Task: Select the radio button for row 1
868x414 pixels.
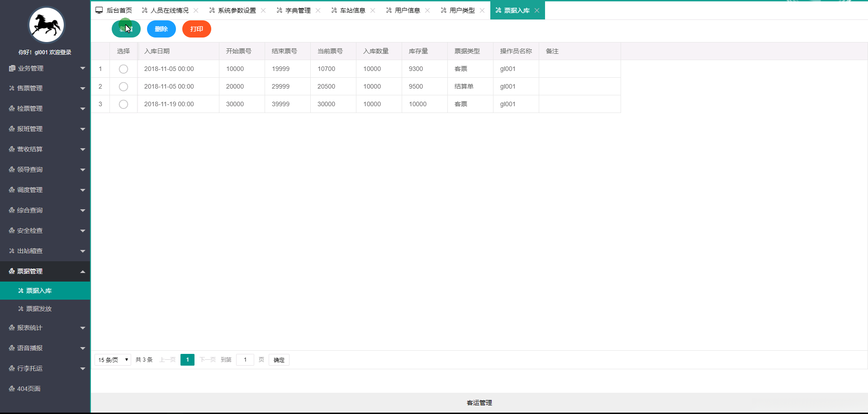Action: (123, 69)
